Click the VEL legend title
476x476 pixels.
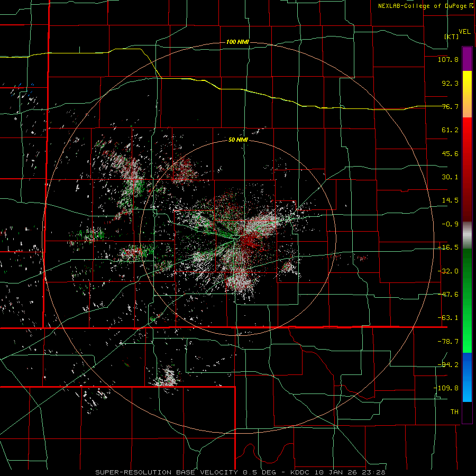[464, 32]
